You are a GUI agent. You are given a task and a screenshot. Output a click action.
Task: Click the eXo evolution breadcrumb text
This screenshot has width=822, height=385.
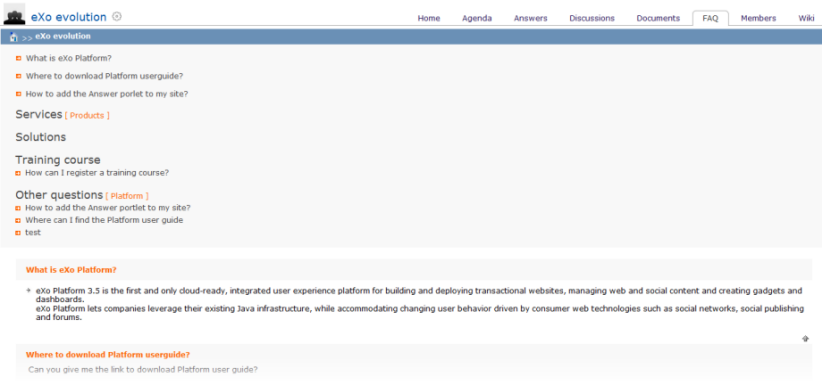(x=63, y=36)
